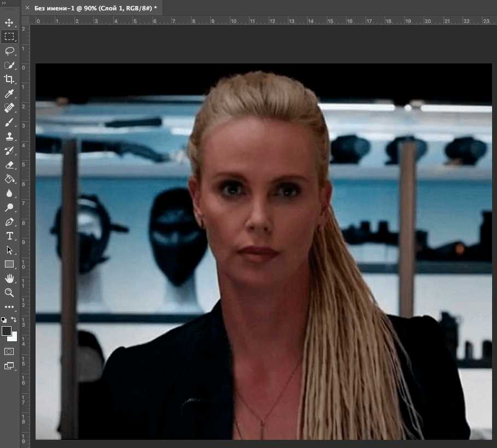Screen dimensions: 497x448
Task: Select the Lasso tool
Action: [9, 51]
